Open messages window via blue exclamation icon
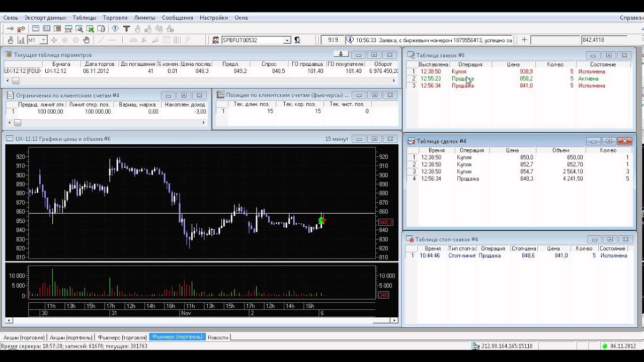 [x=115, y=28]
